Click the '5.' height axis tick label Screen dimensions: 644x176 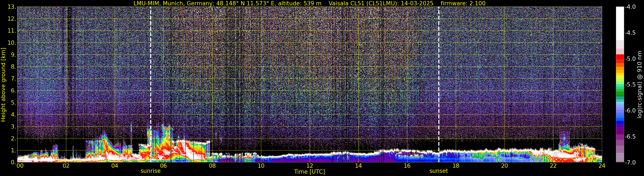tap(13, 103)
